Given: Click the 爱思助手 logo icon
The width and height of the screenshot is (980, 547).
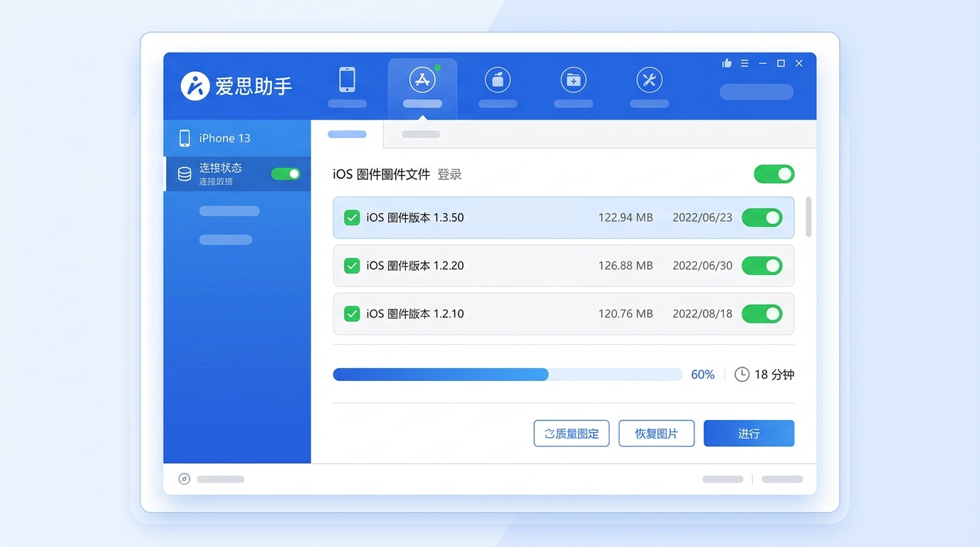Looking at the screenshot, I should tap(194, 85).
